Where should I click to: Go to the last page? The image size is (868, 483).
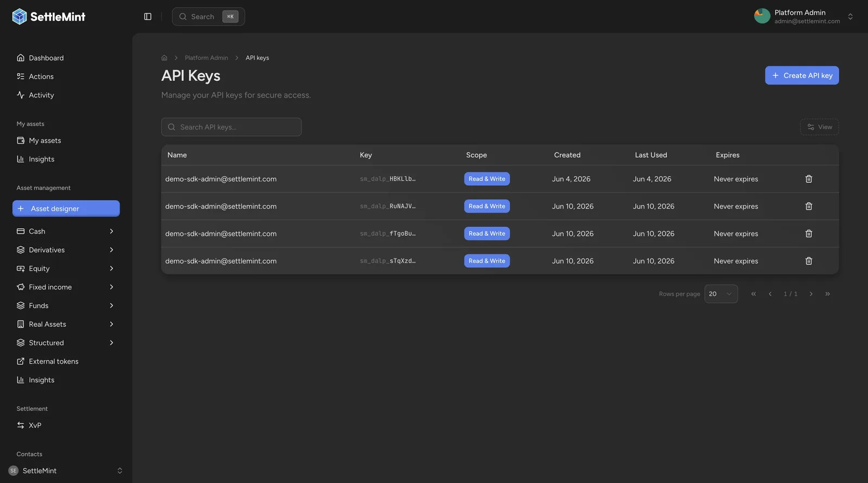tap(827, 294)
